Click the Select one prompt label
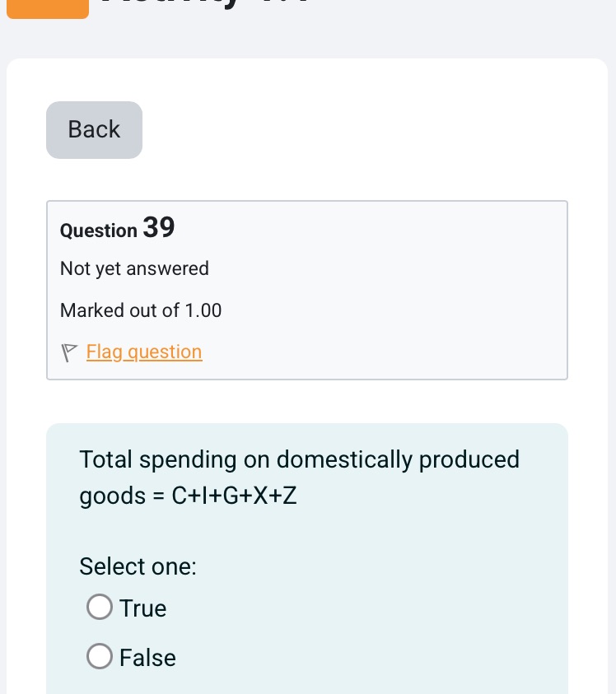Screen dimensions: 616x694 [138, 566]
